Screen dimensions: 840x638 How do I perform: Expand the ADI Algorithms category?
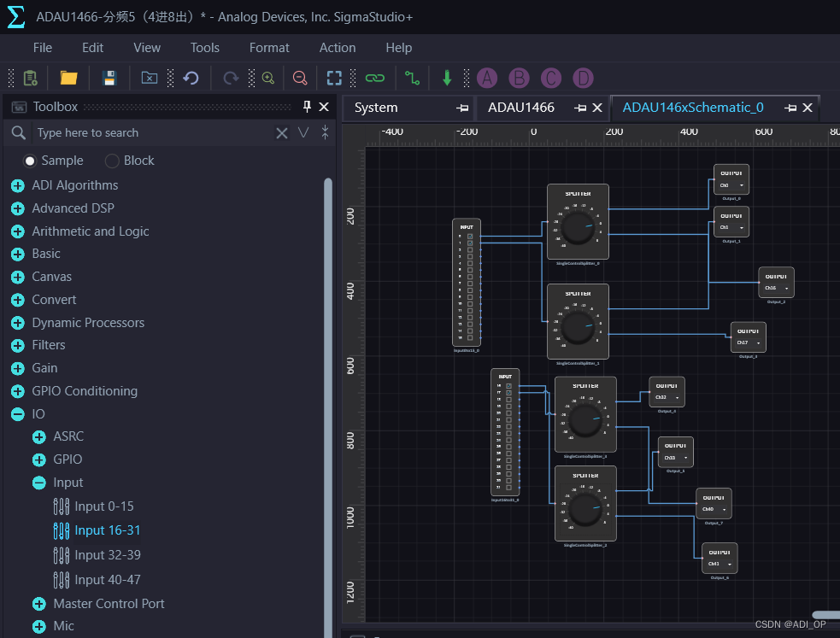point(17,185)
